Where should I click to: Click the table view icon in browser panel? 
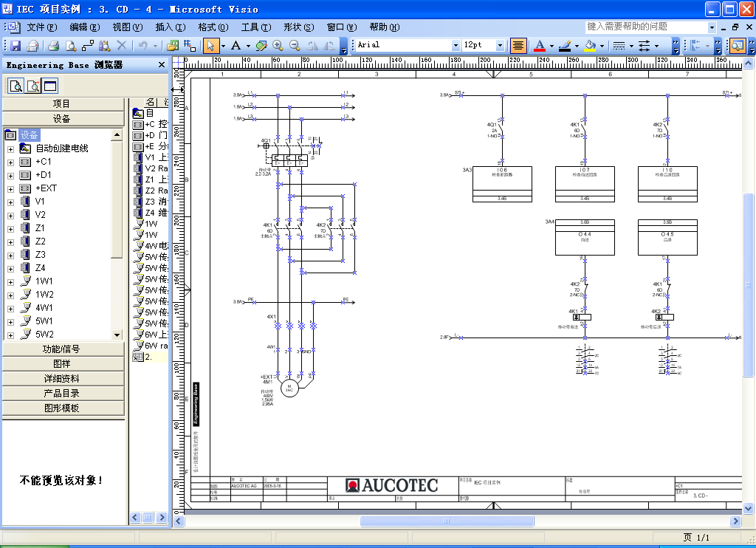[50, 86]
